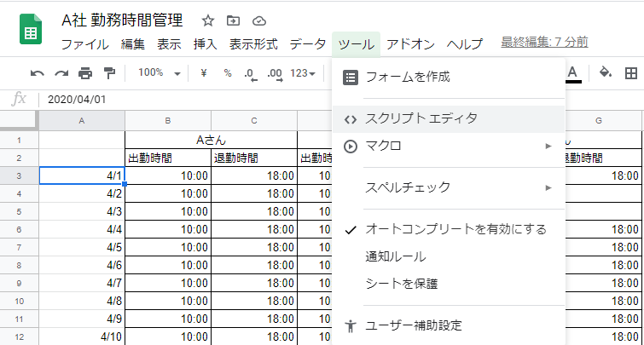Click the formula bar showing 2020/04/01

click(x=186, y=100)
